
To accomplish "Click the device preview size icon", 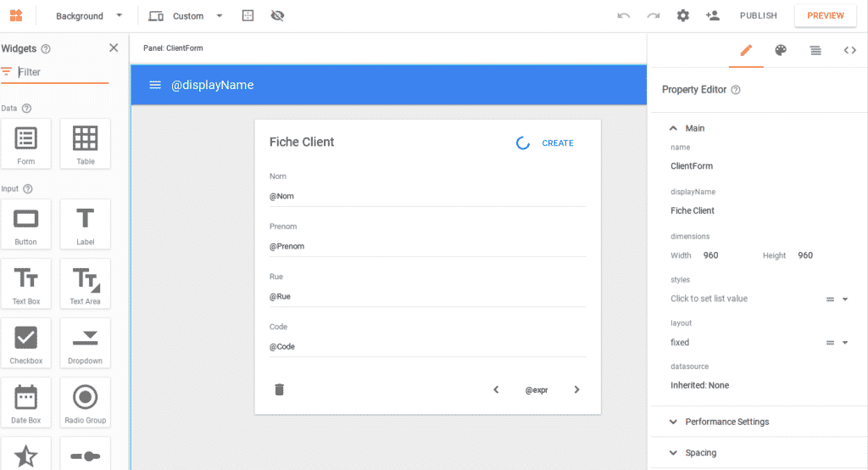I will (x=156, y=16).
